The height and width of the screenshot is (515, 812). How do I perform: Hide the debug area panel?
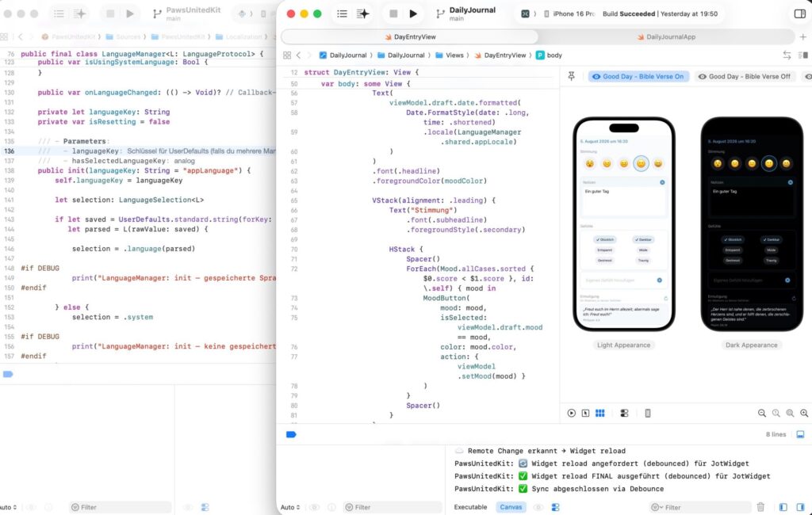click(801, 435)
